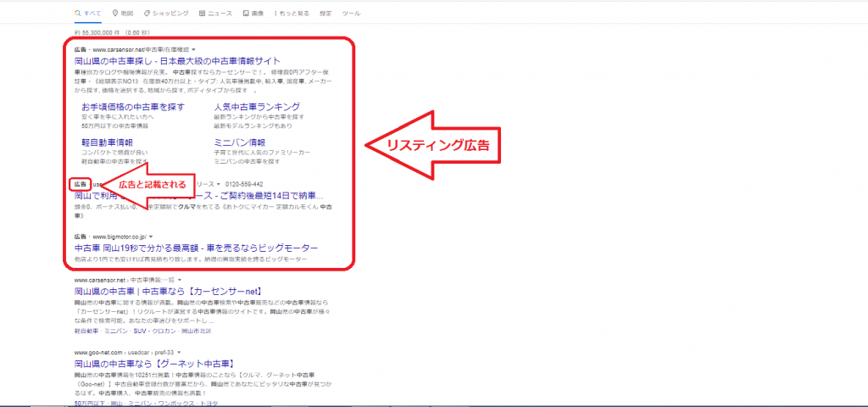Open the ad 中古車 岡山19秒で分かる最高額 ビッグモーター

[x=196, y=248]
